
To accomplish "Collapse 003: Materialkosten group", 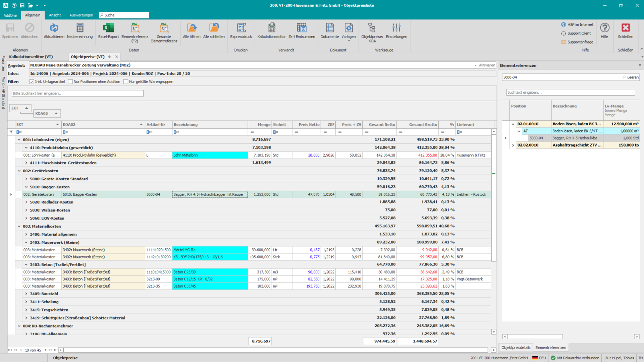I will point(19,227).
